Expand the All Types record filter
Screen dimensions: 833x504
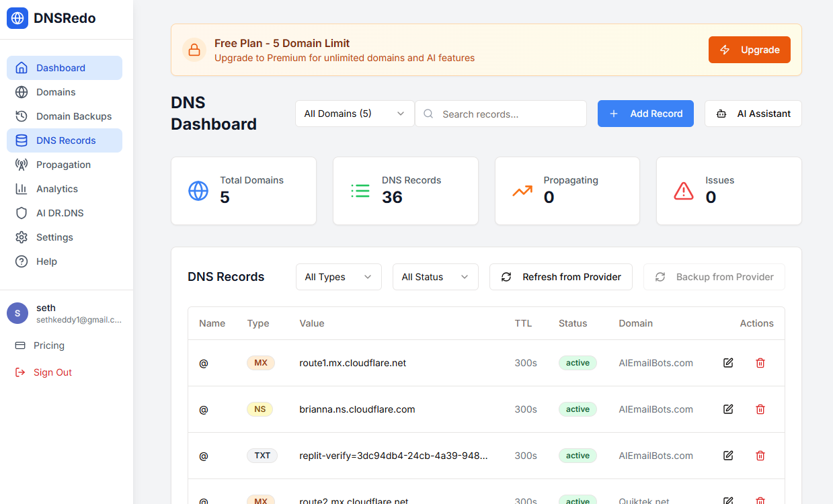tap(338, 277)
